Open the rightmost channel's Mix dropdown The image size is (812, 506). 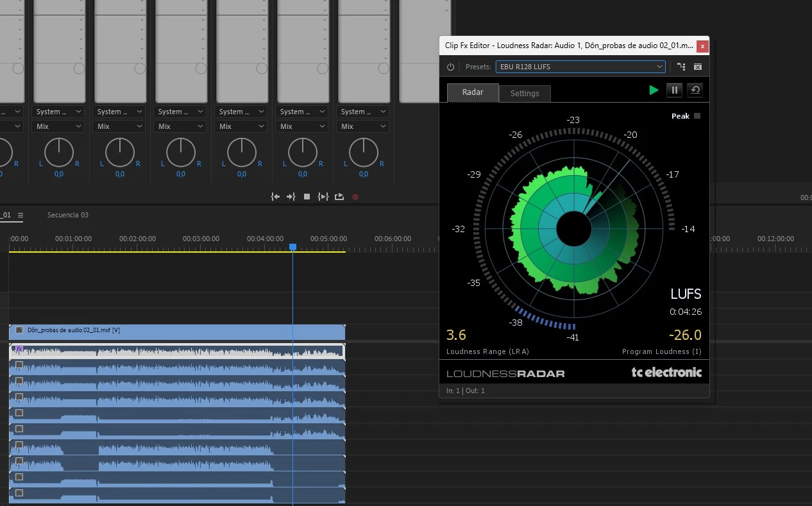[x=363, y=126]
